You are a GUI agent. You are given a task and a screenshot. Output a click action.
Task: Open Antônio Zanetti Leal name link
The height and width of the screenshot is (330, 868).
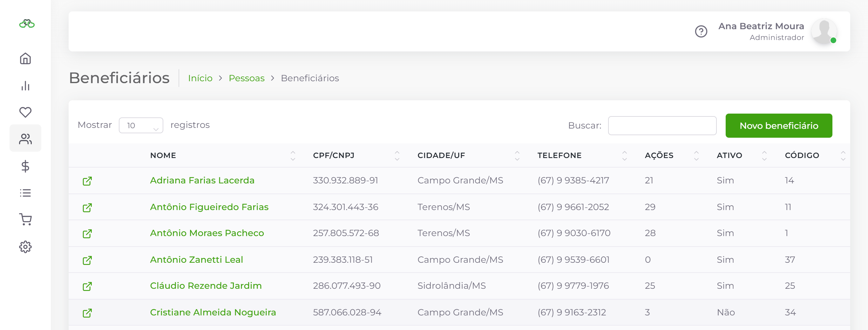(196, 259)
